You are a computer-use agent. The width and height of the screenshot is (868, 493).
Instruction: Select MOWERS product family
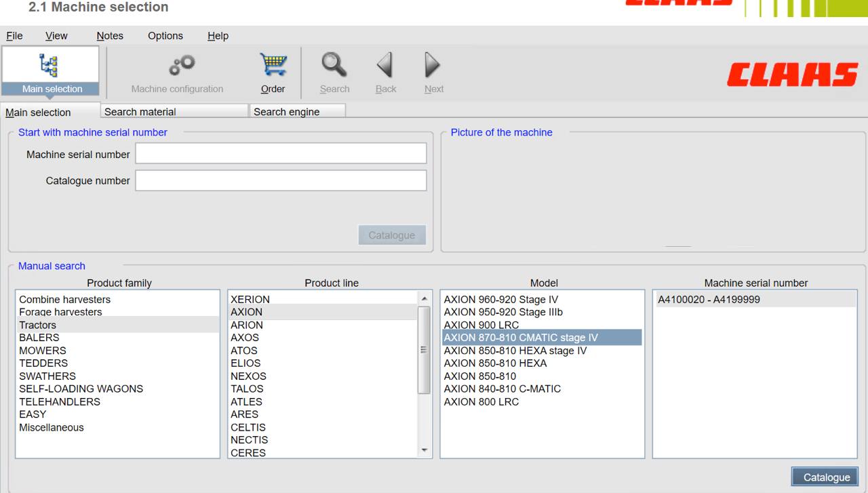click(x=117, y=351)
